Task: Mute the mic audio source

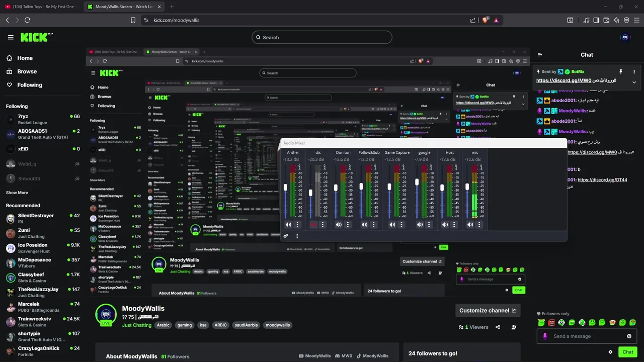Action: click(470, 225)
